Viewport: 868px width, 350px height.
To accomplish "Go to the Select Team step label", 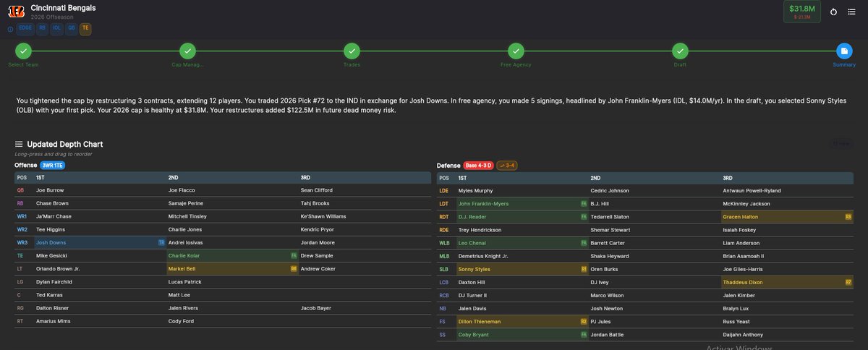I will click(23, 64).
